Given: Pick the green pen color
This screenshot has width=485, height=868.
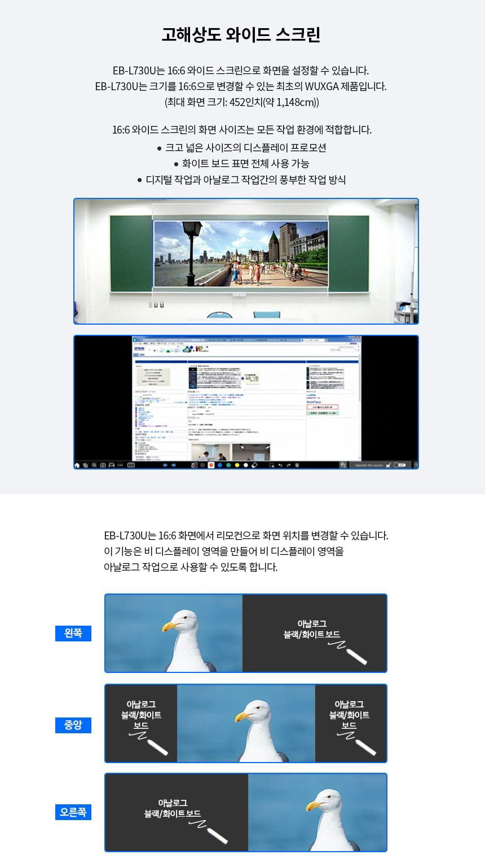Looking at the screenshot, I should [x=228, y=465].
